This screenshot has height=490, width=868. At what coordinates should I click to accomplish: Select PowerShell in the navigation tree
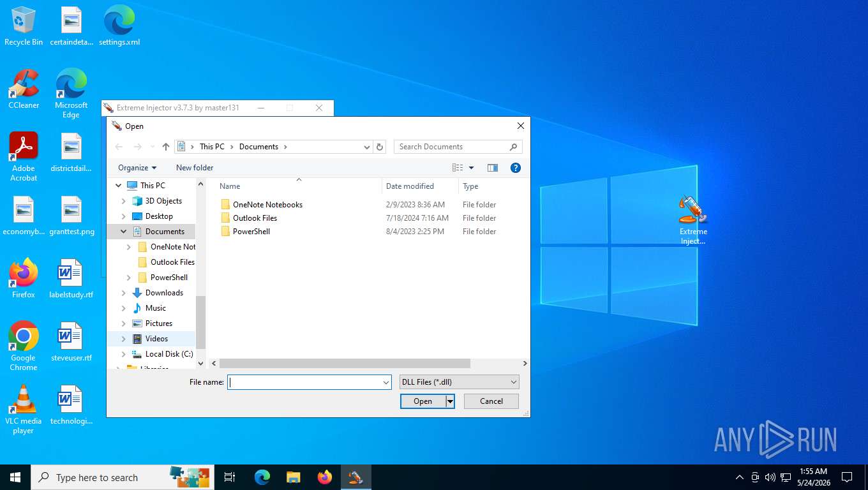[169, 278]
